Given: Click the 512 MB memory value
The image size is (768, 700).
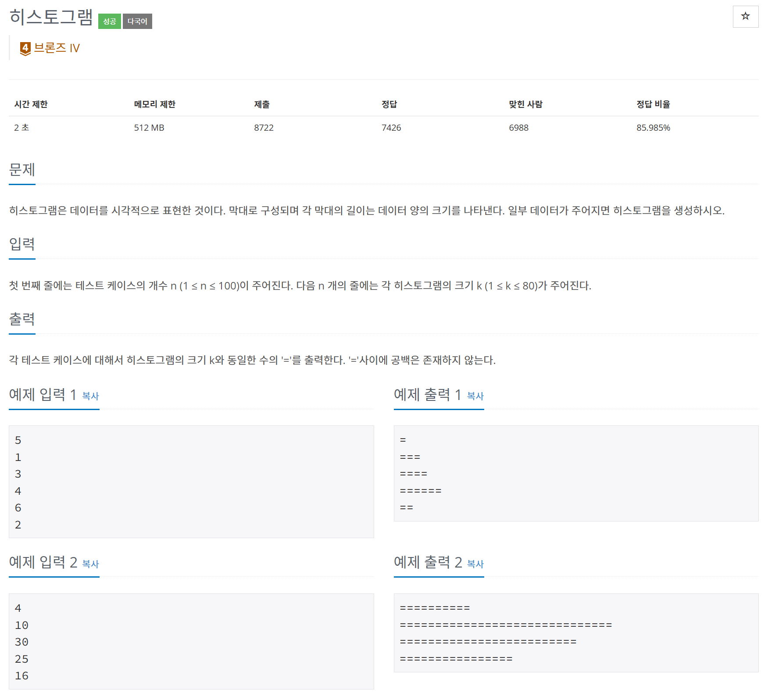Looking at the screenshot, I should point(149,128).
